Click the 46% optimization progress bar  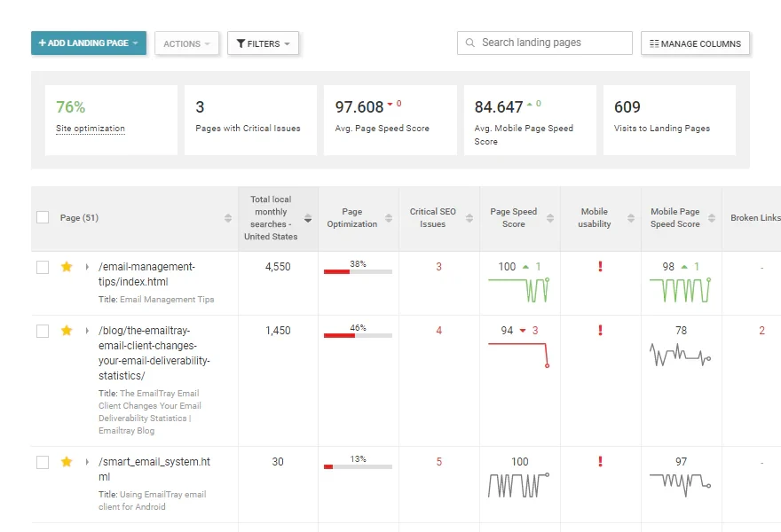358,337
